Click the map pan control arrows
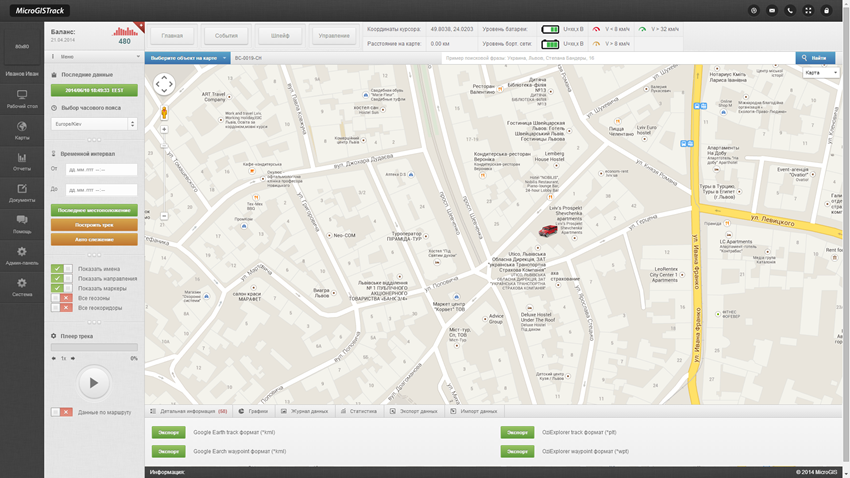The height and width of the screenshot is (478, 850). (x=164, y=84)
